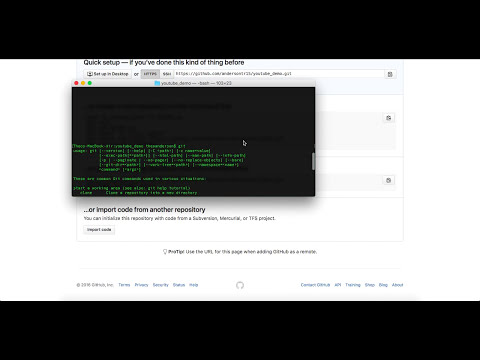Screen dimensions: 480x360
Task: Switch the clone URL to SSH
Action: (167, 74)
